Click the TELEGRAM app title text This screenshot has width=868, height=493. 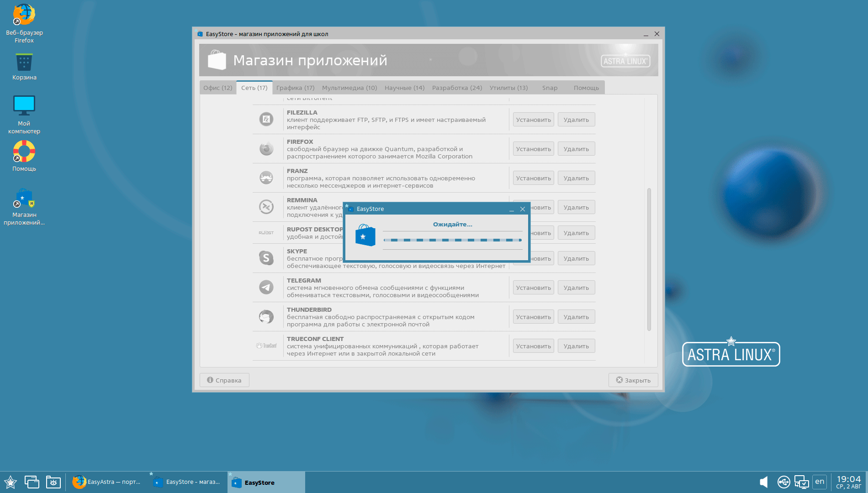304,280
